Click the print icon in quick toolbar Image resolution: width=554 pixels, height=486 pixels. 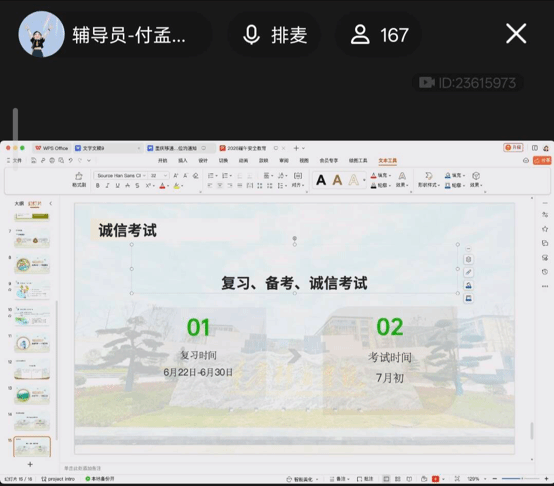pos(52,160)
